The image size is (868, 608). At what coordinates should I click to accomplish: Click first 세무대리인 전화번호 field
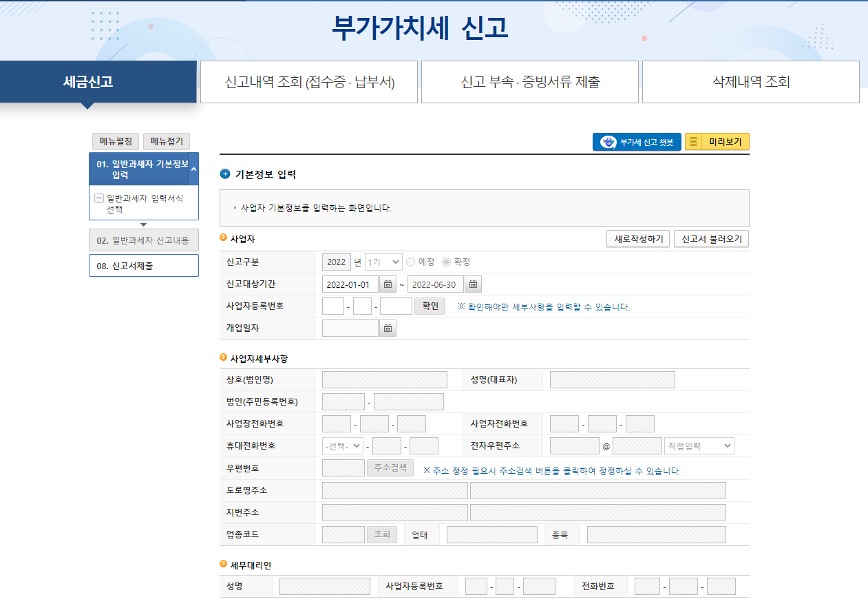point(648,587)
